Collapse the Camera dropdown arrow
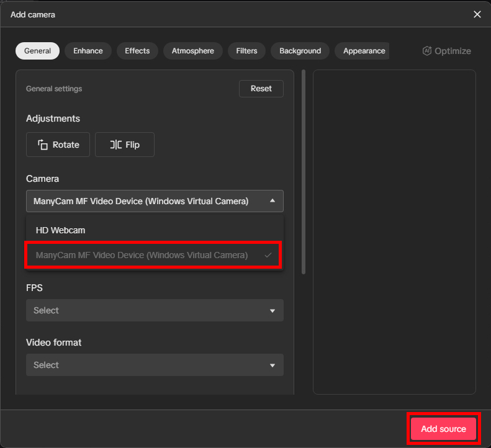The height and width of the screenshot is (448, 491). point(272,201)
